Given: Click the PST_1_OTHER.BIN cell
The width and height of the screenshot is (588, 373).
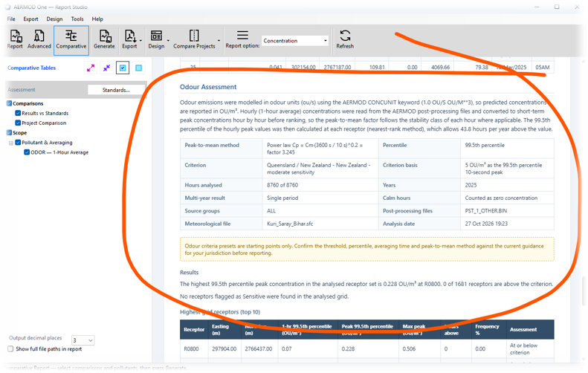Looking at the screenshot, I should (x=507, y=211).
